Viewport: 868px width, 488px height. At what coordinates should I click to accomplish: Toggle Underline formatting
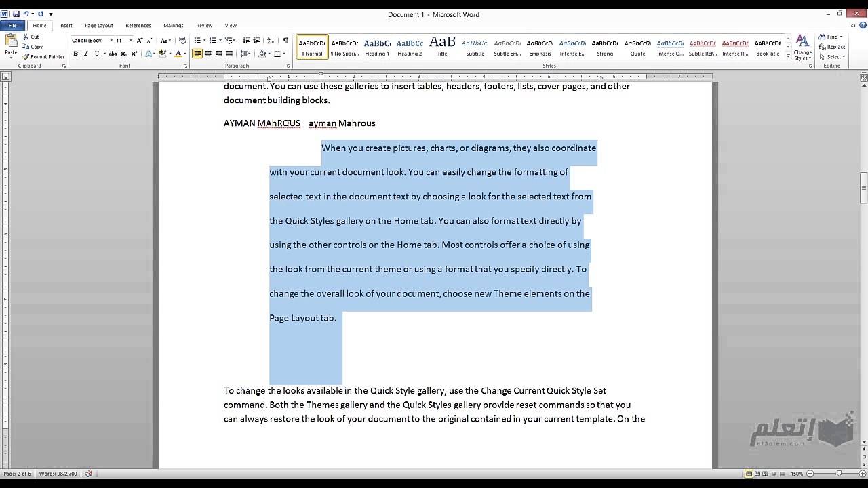(96, 54)
